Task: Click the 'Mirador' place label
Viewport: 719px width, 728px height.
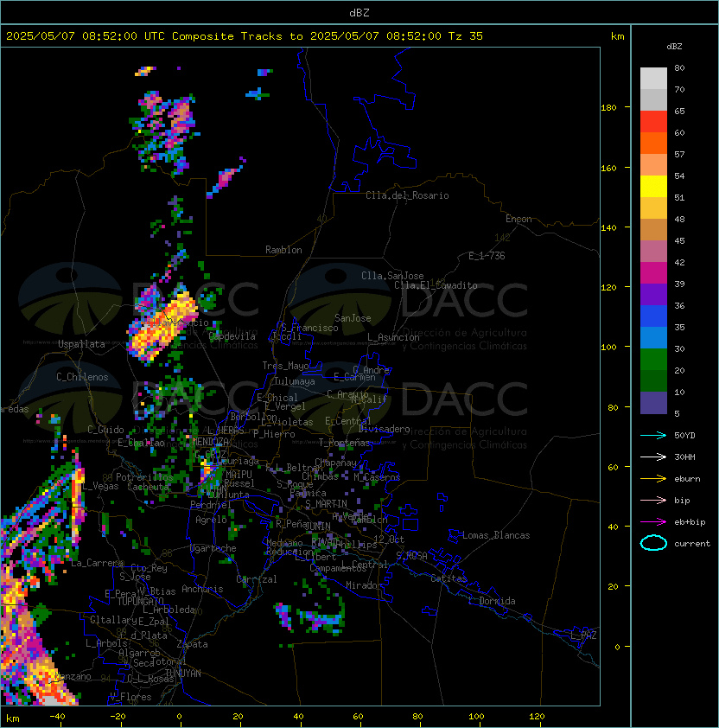Action: [364, 585]
